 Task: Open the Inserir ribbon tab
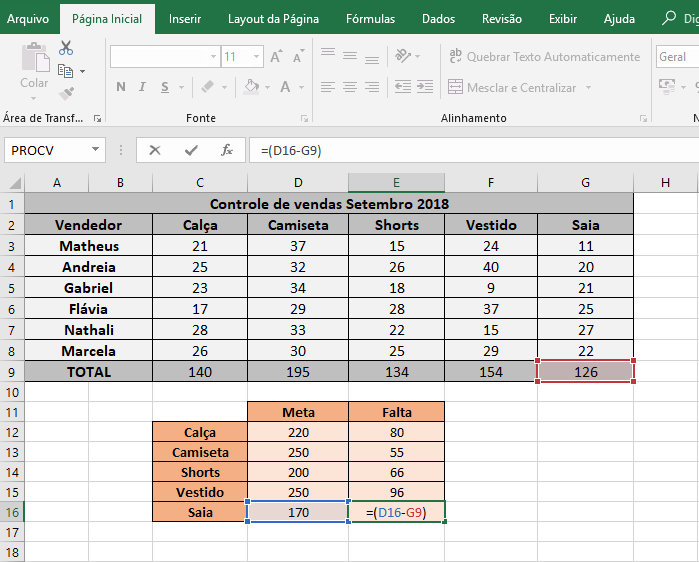[x=184, y=19]
